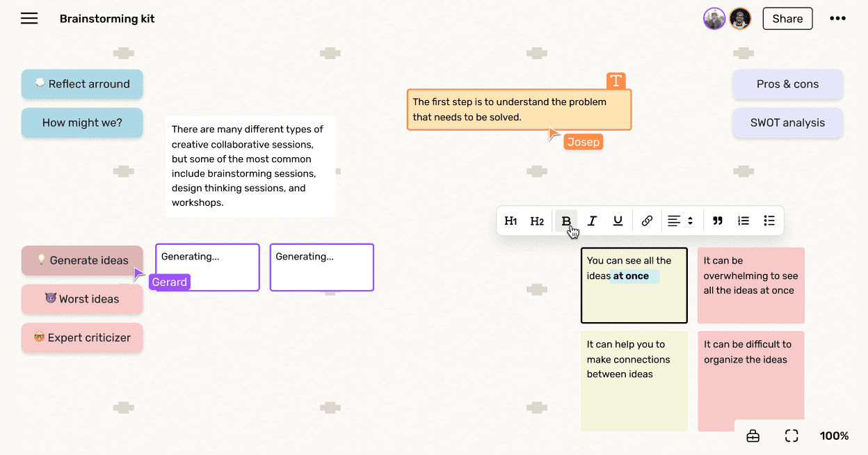Open the three-dot more options menu
The image size is (868, 455).
click(x=837, y=19)
